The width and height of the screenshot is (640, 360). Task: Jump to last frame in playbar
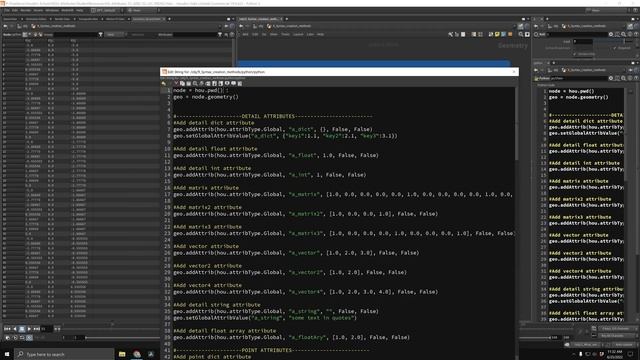36,329
